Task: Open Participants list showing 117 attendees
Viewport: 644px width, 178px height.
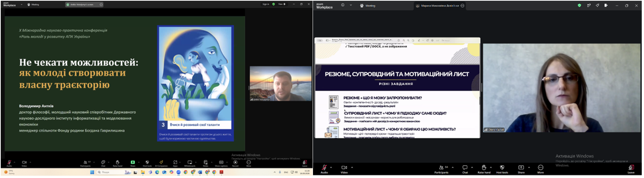Action: pyautogui.click(x=86, y=163)
